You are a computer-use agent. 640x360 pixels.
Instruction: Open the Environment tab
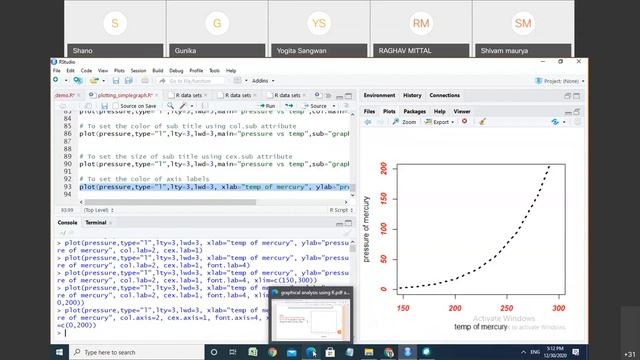379,95
